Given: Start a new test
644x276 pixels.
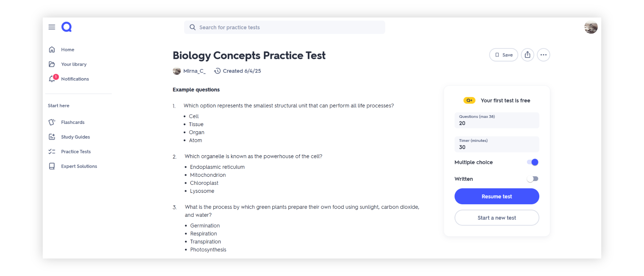Looking at the screenshot, I should point(497,217).
